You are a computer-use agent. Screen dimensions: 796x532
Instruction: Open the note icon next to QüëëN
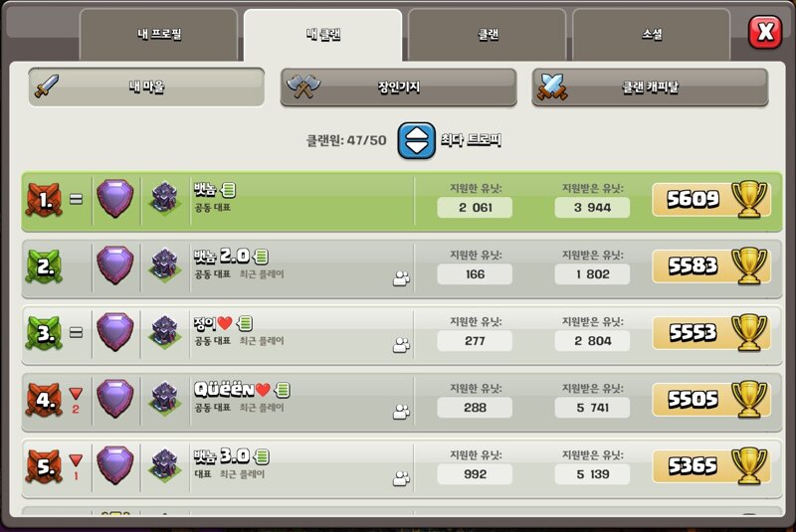point(283,390)
